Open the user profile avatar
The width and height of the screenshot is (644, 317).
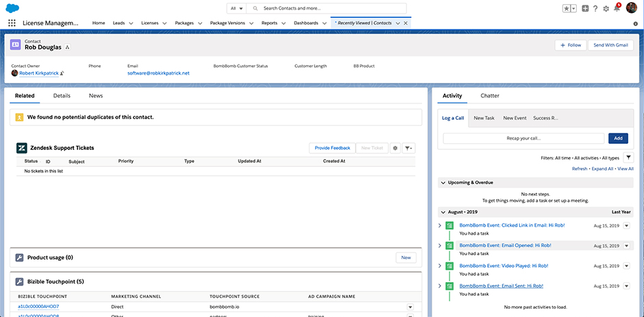pyautogui.click(x=631, y=8)
